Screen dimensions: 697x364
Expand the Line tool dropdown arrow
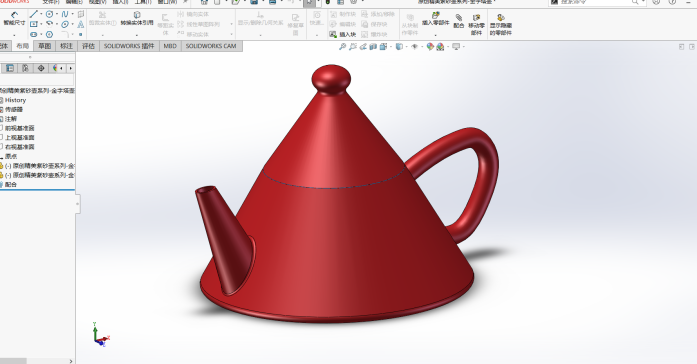(x=41, y=14)
